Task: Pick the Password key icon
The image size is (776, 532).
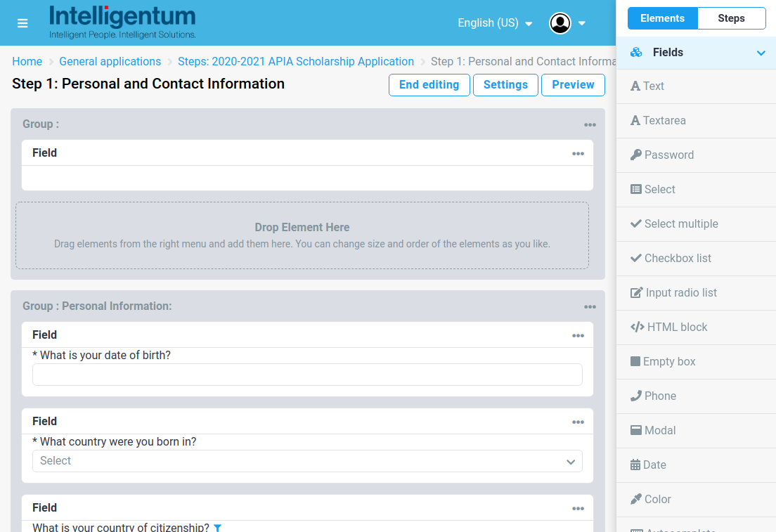Action: 636,155
